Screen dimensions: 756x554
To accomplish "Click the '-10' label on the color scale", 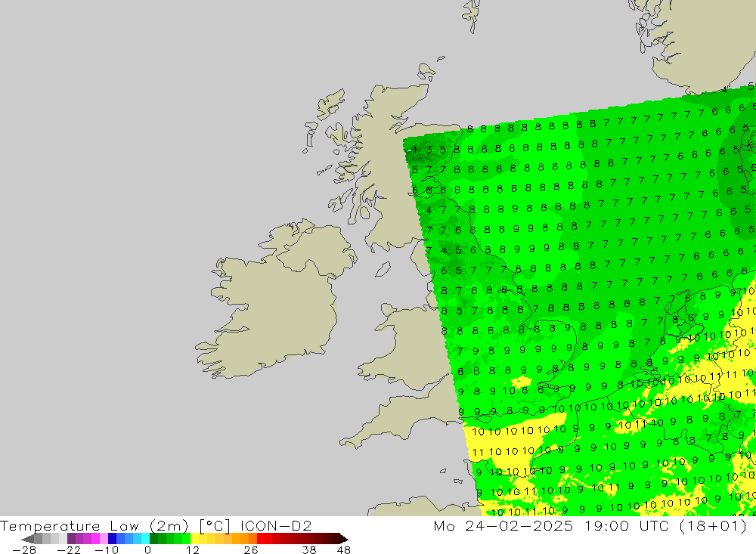I will pyautogui.click(x=107, y=550).
